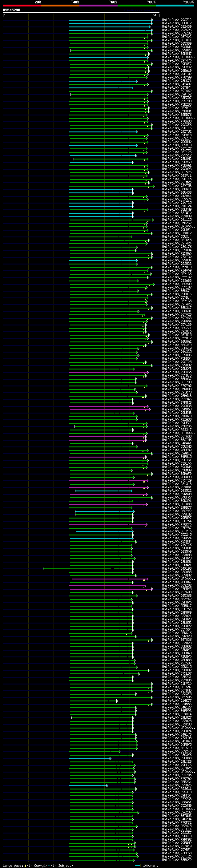Click the cyan alignment bar for UniRef100_Q9S7I2
Image resolution: width=197 pixels, height=868 pixels.
[x=111, y=20]
